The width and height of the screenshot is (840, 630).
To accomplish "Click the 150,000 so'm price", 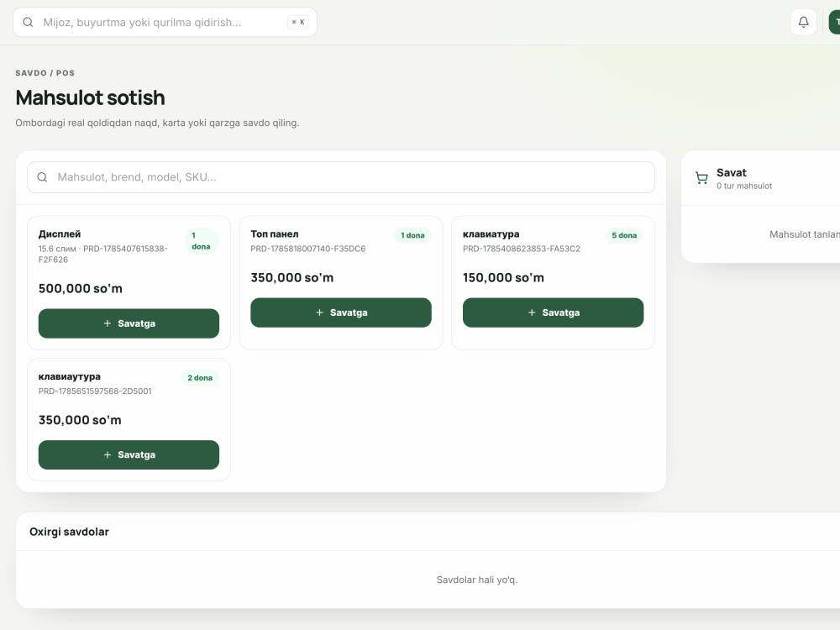I will (x=503, y=277).
